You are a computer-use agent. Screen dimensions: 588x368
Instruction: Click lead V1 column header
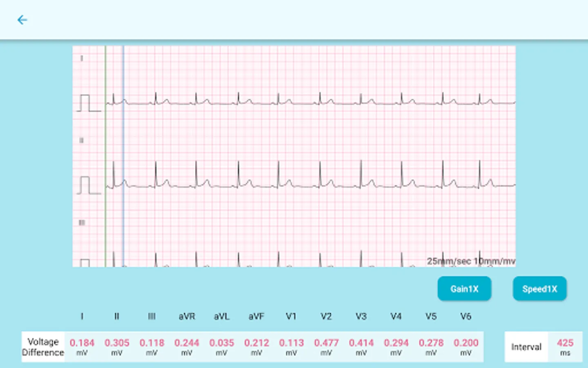pos(291,316)
